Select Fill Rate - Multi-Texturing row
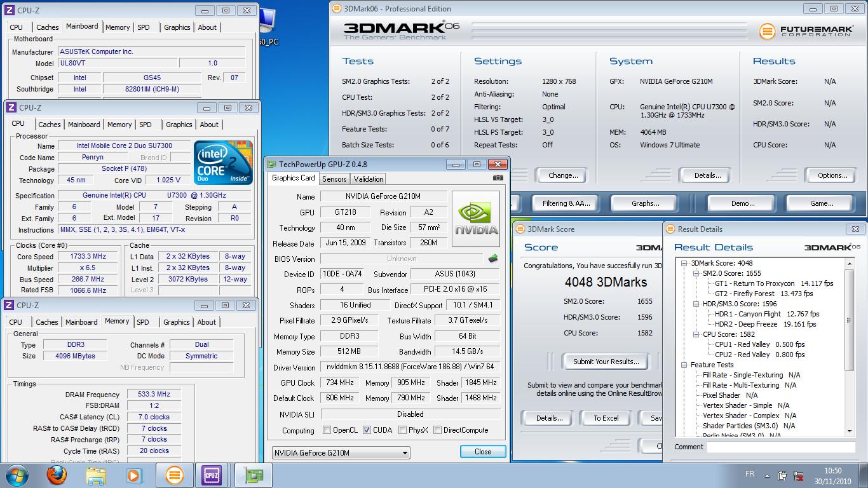868x488 pixels. [x=749, y=385]
